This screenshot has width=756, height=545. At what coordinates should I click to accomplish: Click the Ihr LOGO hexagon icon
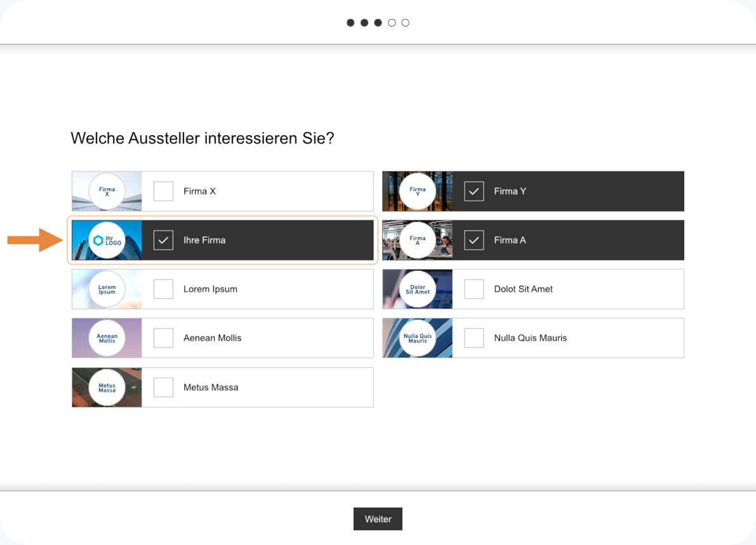[98, 240]
